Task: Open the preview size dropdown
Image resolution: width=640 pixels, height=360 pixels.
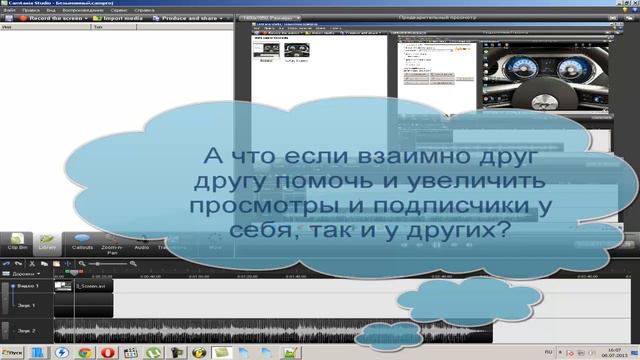Action: pos(269,18)
